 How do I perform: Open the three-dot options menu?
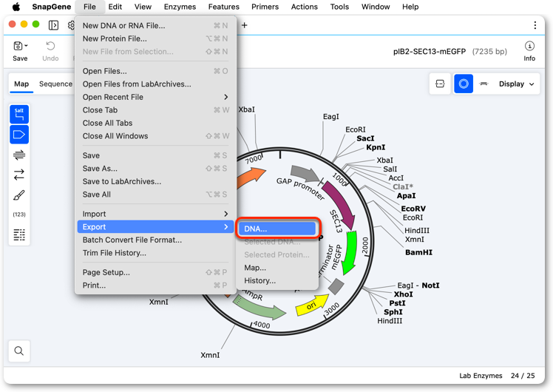pyautogui.click(x=535, y=25)
